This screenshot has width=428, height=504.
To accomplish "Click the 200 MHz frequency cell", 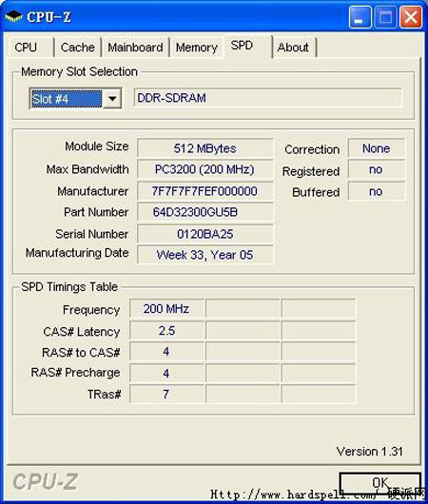I will pyautogui.click(x=166, y=309).
